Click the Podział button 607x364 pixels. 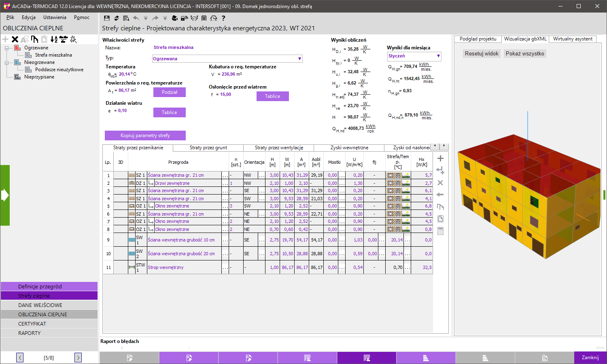tap(170, 92)
